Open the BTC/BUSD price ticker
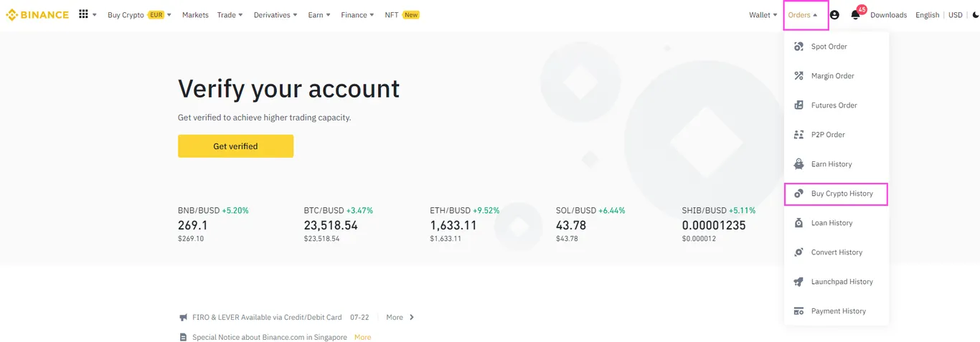This screenshot has height=342, width=980. click(339, 224)
